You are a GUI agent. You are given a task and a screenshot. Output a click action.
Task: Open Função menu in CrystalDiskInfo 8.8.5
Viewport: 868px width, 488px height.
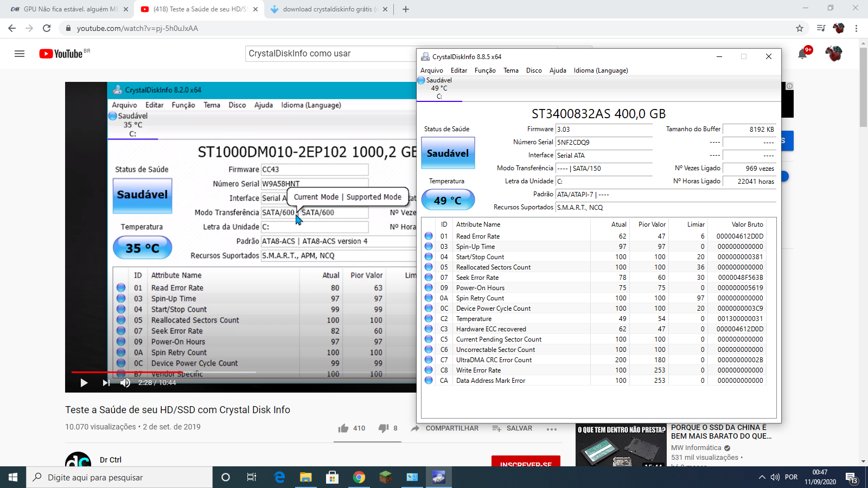pyautogui.click(x=485, y=70)
